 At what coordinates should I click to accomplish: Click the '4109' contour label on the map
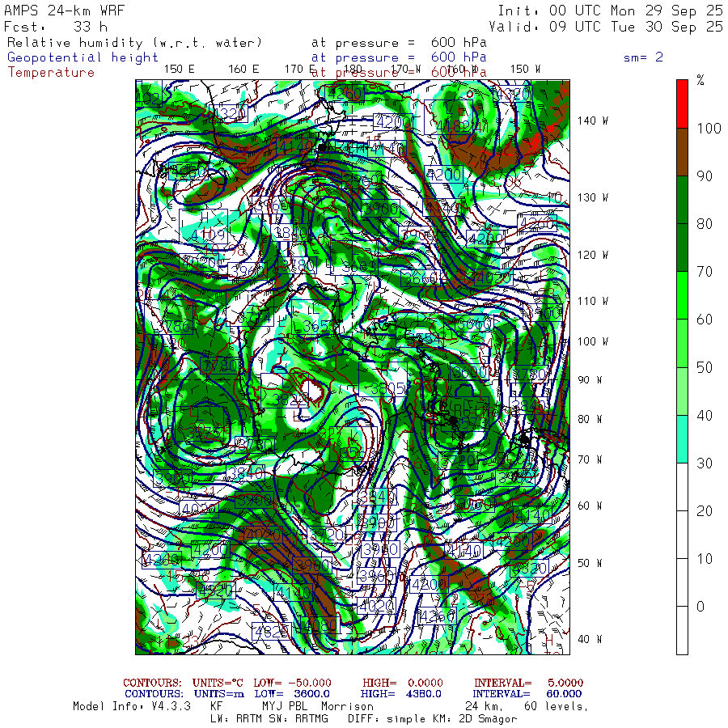pyautogui.click(x=209, y=235)
